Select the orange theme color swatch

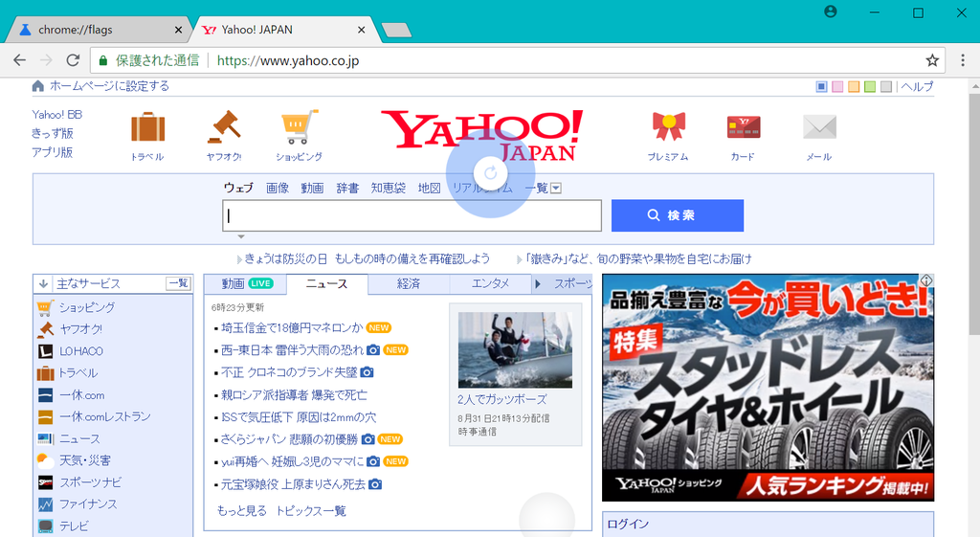tap(854, 87)
